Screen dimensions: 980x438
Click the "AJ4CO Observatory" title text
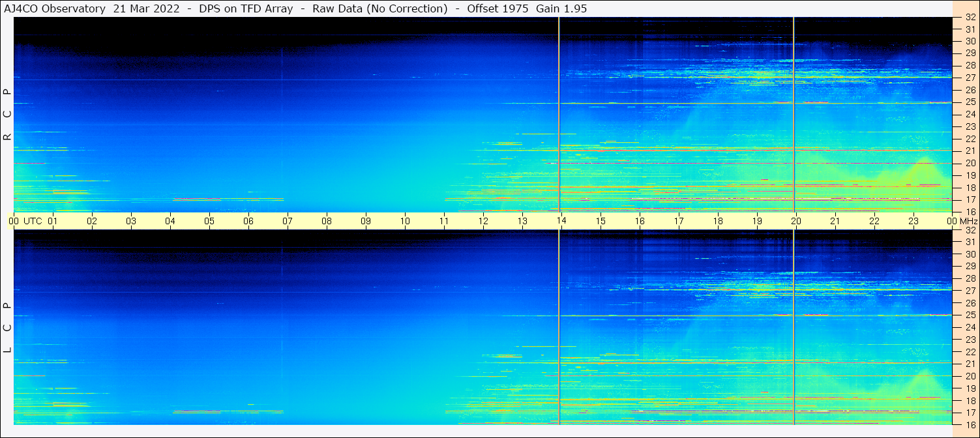[55, 9]
